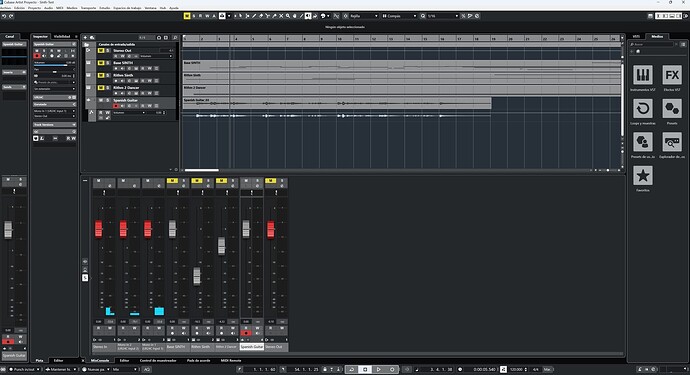
Task: Toggle Solo on the Ritten Sinth track
Action: point(108,75)
